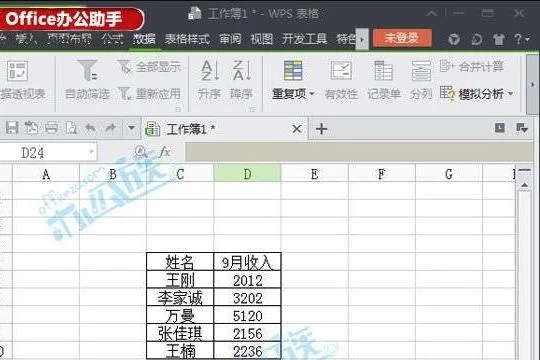Open the Record Form (记录单)
The image size is (540, 360).
(x=384, y=79)
